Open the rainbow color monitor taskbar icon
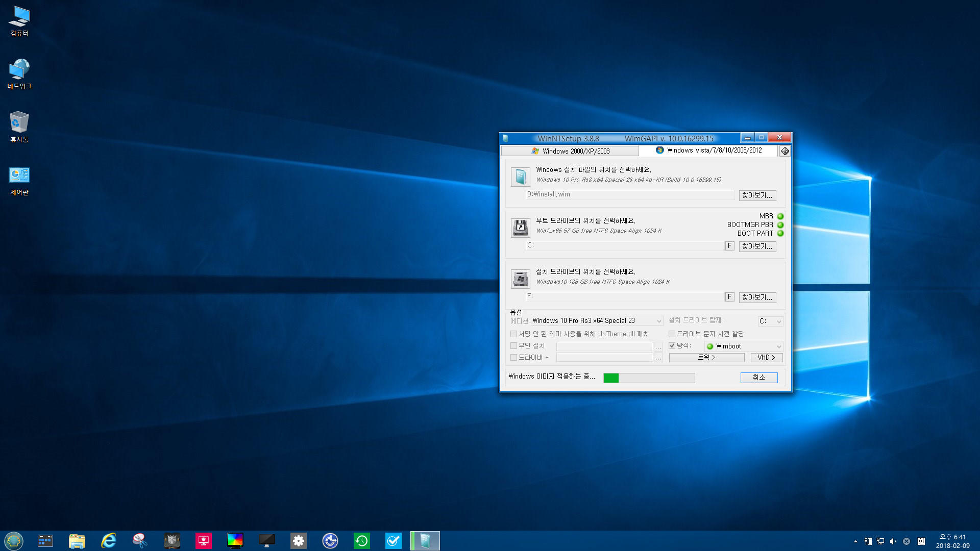 pyautogui.click(x=235, y=541)
